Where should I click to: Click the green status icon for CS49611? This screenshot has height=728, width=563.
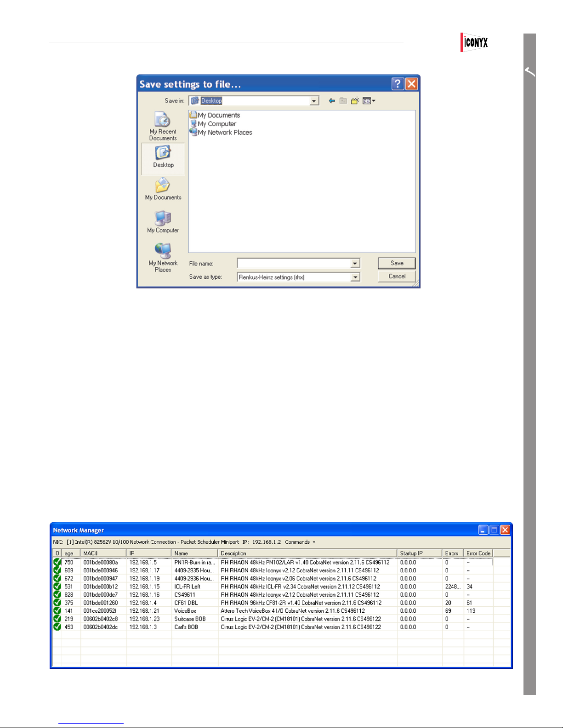[57, 594]
